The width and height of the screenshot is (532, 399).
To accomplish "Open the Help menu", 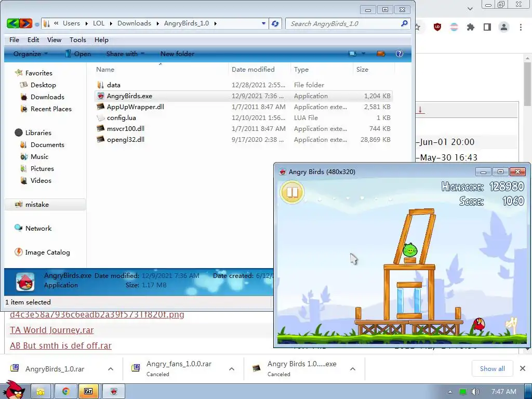I will (x=101, y=39).
